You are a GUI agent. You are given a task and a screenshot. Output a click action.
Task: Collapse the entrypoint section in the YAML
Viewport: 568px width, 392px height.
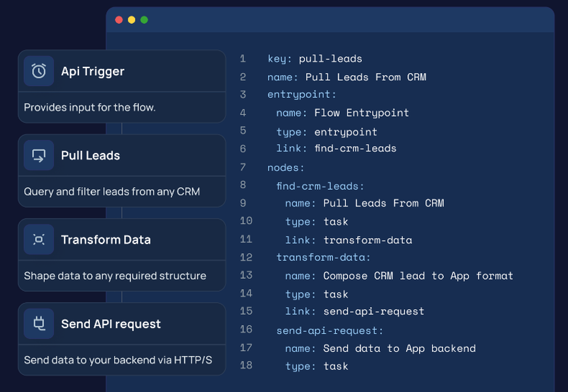pos(302,94)
